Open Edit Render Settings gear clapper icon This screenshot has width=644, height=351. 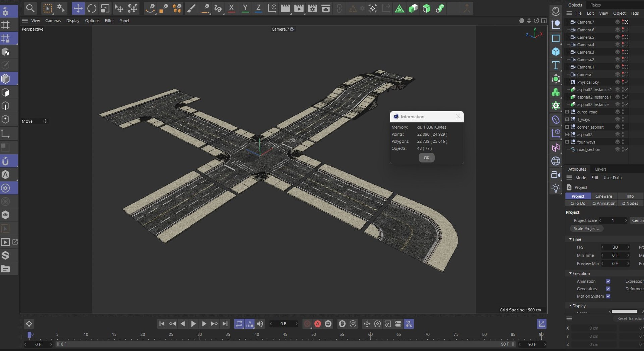coord(312,8)
